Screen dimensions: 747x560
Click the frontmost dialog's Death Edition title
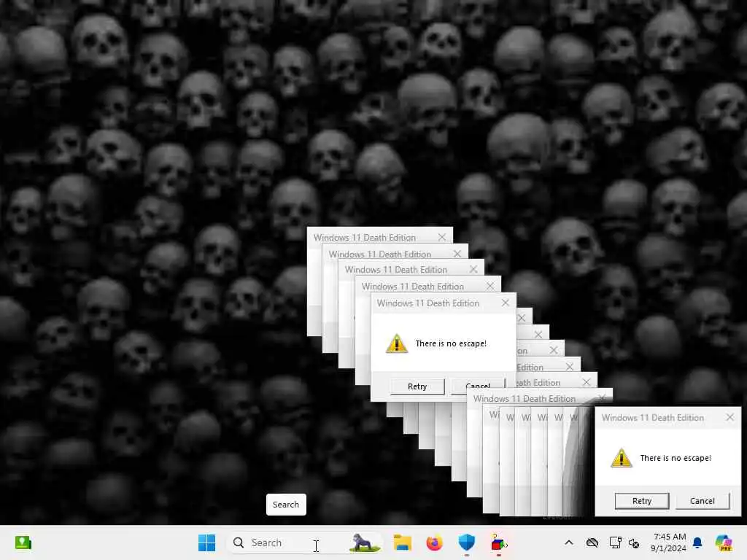click(x=653, y=418)
